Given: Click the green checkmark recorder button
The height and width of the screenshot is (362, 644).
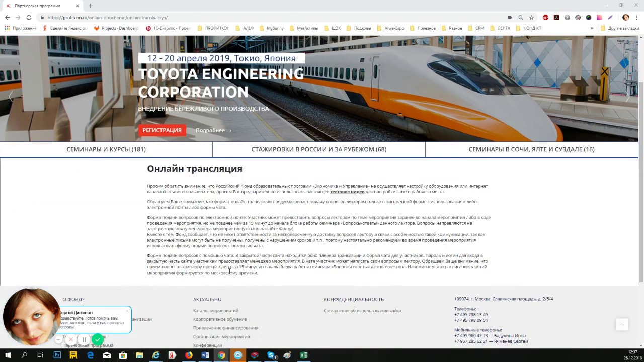Looking at the screenshot, I should (x=98, y=340).
